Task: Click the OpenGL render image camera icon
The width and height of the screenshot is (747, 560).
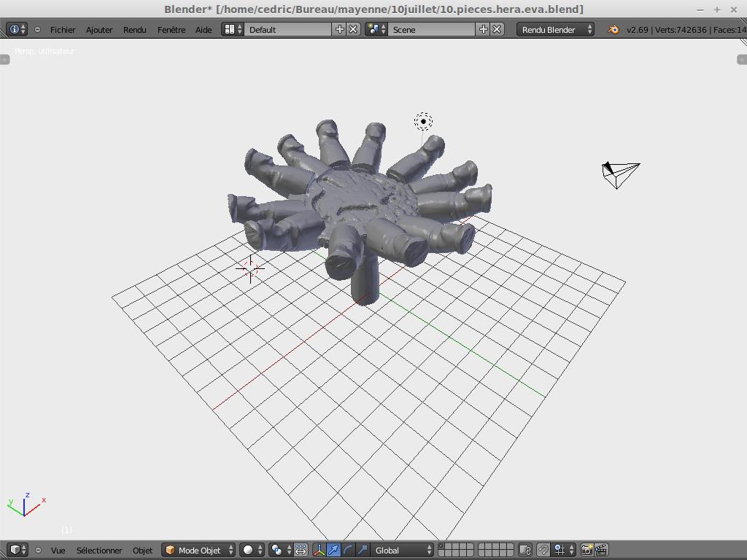Action: pyautogui.click(x=587, y=550)
